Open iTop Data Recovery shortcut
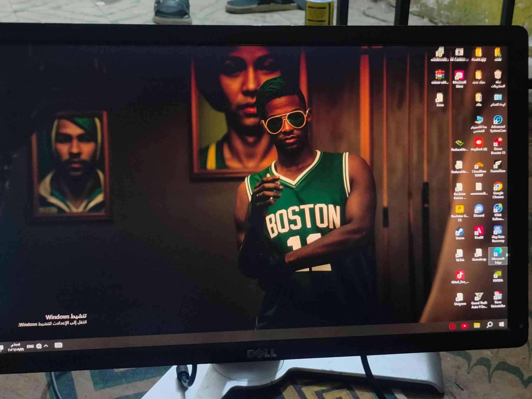Screen dimensions: 532x399 click(498, 234)
